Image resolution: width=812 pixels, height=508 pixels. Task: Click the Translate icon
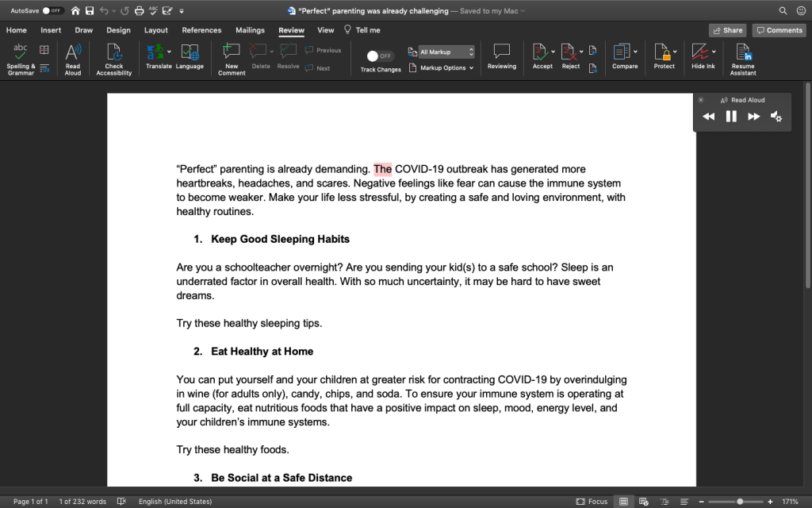tap(155, 52)
